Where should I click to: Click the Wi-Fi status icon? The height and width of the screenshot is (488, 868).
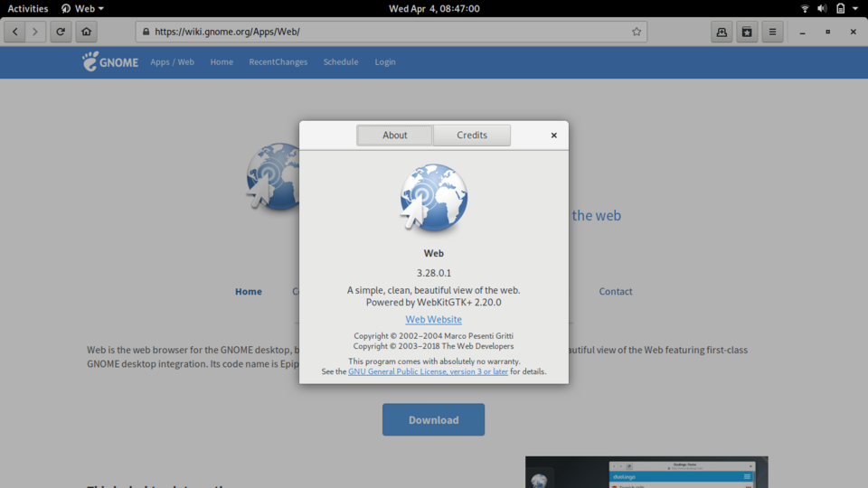805,8
